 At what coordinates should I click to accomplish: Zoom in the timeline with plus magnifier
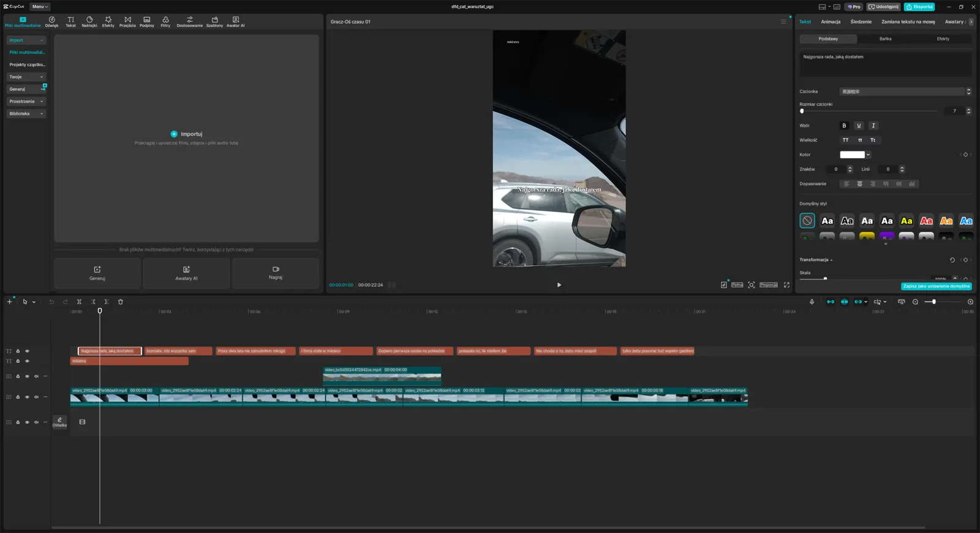(x=970, y=301)
